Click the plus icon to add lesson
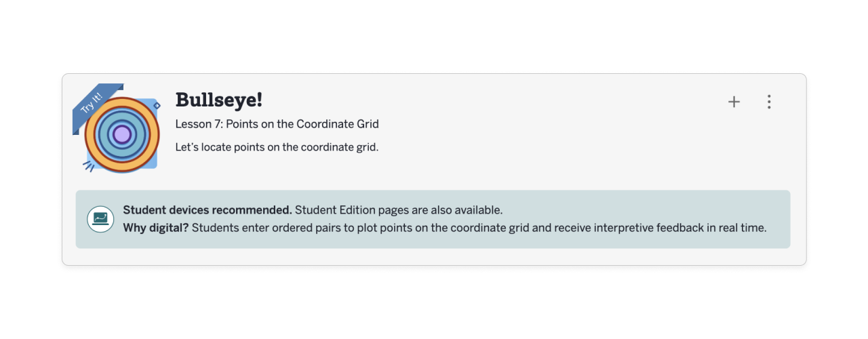Viewport: 868px width, 339px height. click(x=734, y=102)
